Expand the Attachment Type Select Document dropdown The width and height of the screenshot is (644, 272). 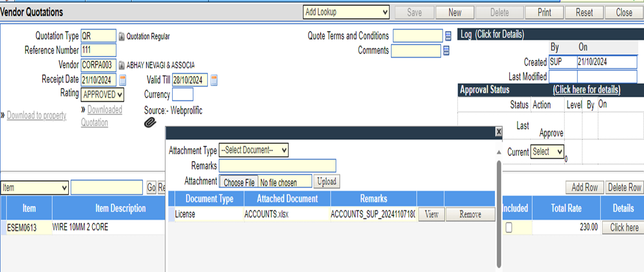click(x=254, y=150)
